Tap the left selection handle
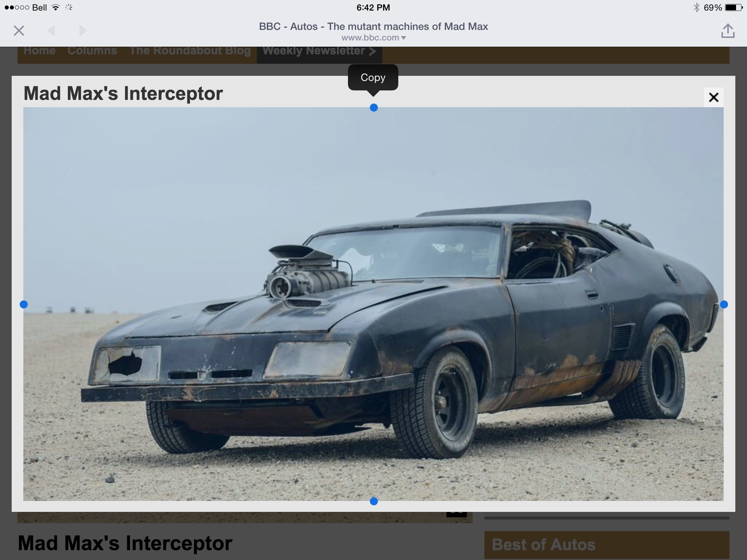 (x=24, y=304)
